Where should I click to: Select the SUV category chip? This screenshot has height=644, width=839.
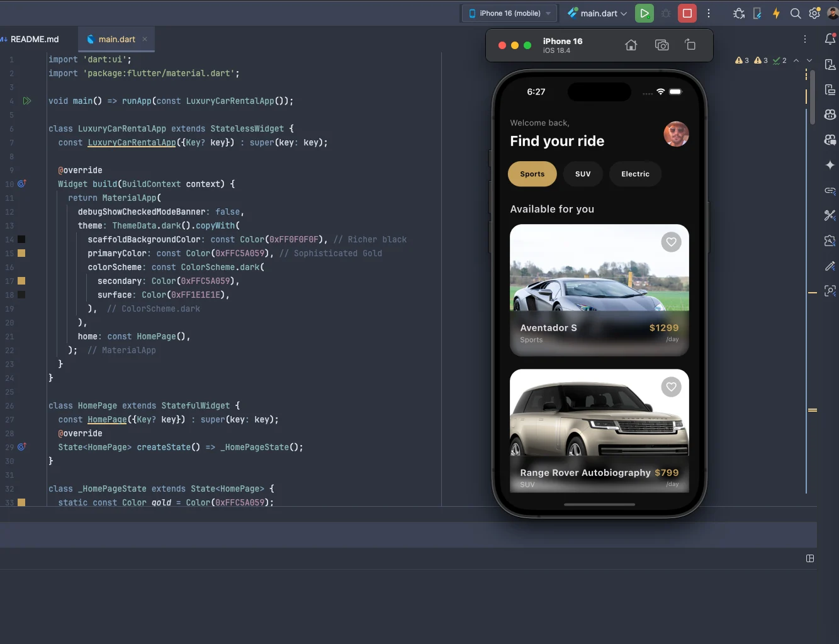tap(583, 174)
